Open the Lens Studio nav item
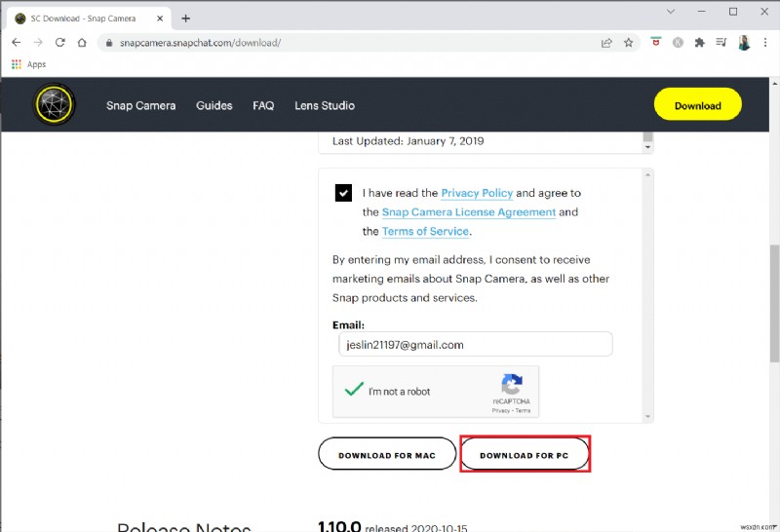This screenshot has height=532, width=780. (325, 105)
